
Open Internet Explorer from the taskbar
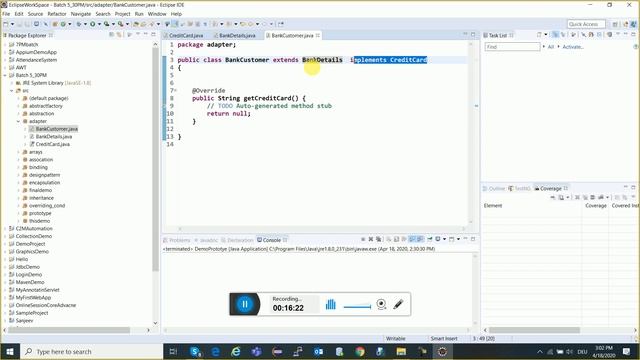236,351
